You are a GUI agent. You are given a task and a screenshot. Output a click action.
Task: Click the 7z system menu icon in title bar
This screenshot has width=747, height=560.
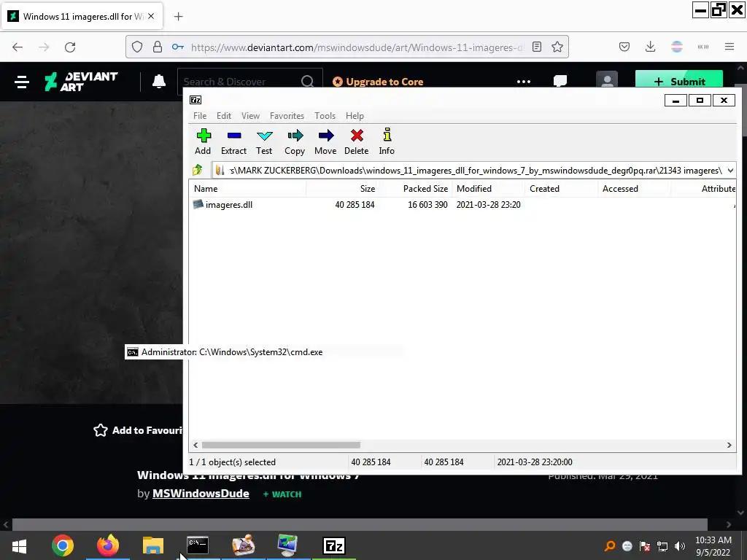click(x=196, y=99)
